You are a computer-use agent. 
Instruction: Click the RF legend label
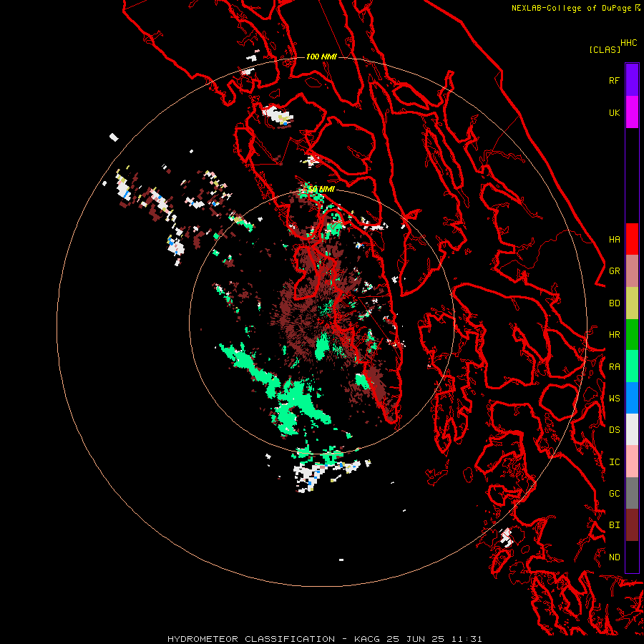point(614,80)
